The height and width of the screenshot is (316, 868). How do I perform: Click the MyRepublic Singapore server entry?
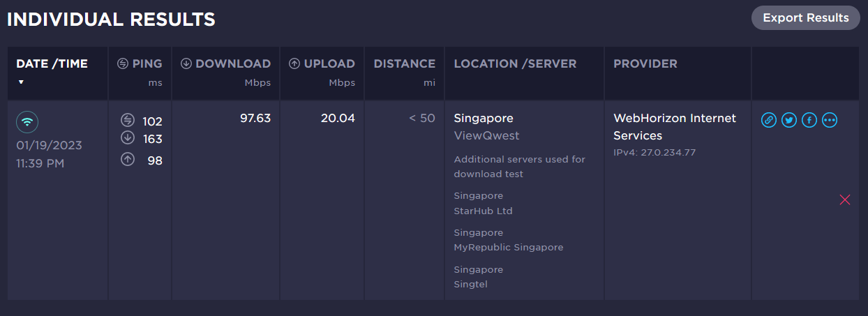pyautogui.click(x=508, y=247)
